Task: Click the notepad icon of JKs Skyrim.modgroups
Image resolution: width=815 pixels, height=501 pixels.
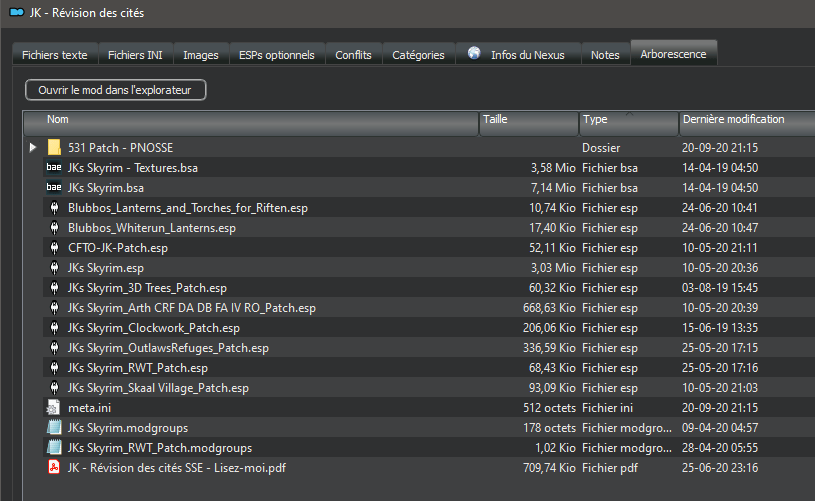Action: click(x=54, y=427)
